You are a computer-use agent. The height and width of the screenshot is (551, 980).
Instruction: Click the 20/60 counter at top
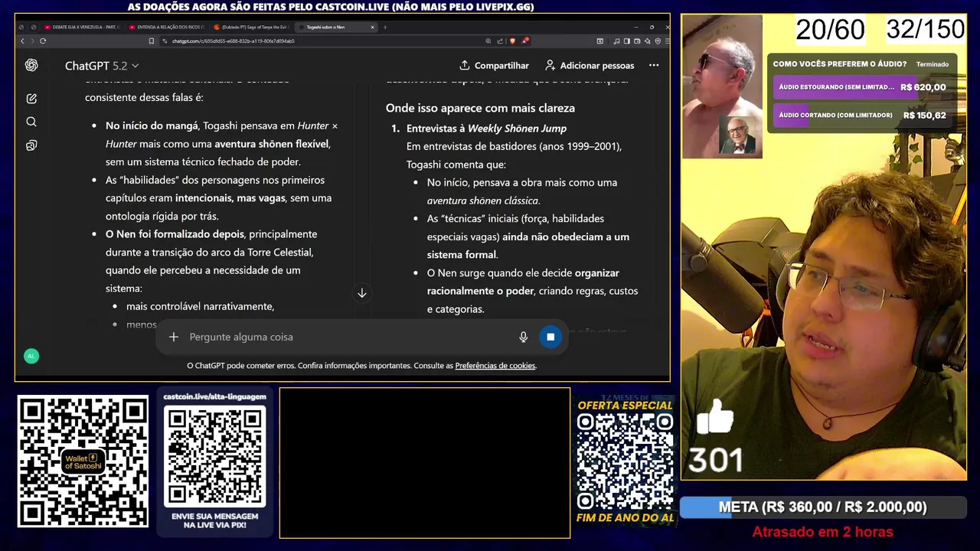point(830,30)
